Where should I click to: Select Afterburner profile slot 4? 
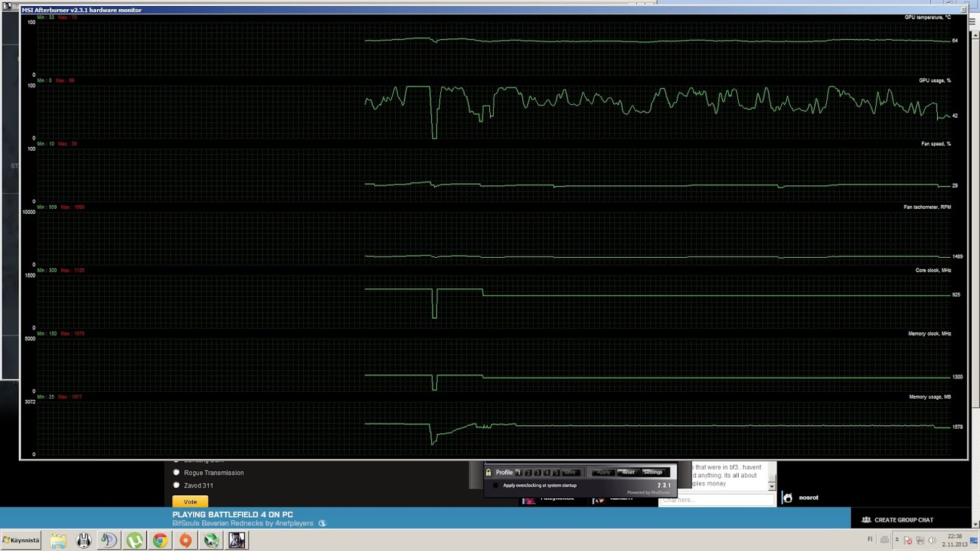click(x=546, y=472)
